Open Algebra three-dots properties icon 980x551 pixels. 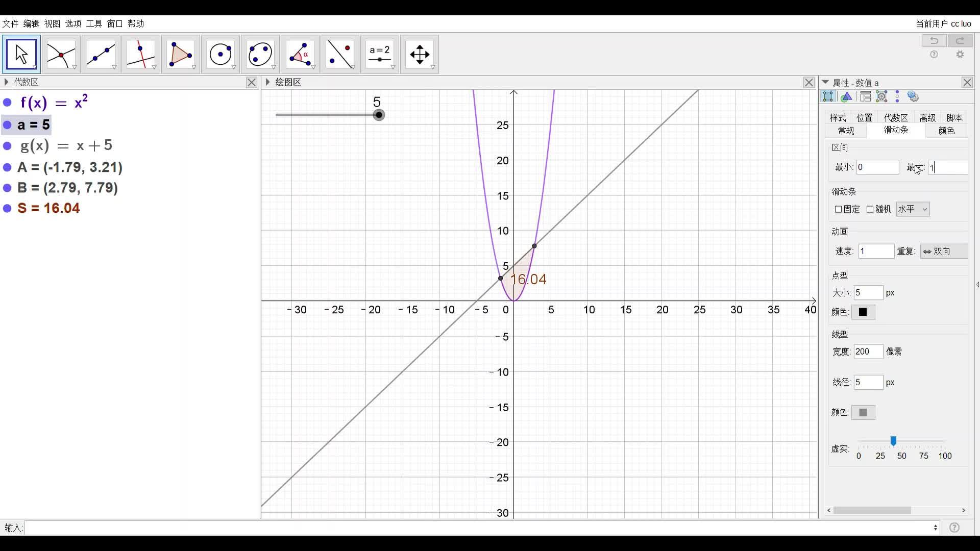coord(897,96)
